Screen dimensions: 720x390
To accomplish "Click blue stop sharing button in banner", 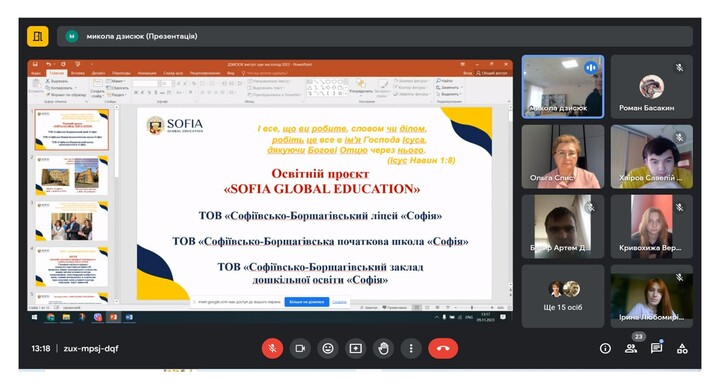I will pyautogui.click(x=307, y=302).
